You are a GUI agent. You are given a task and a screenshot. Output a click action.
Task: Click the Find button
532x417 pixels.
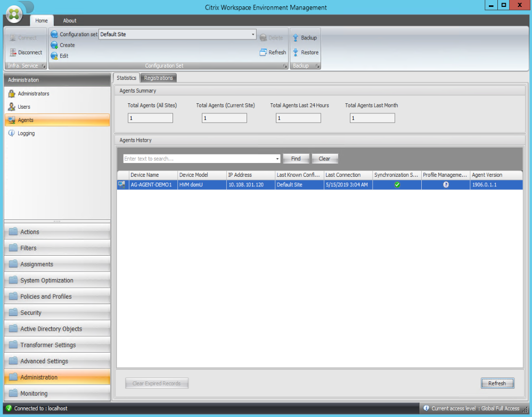coord(296,159)
